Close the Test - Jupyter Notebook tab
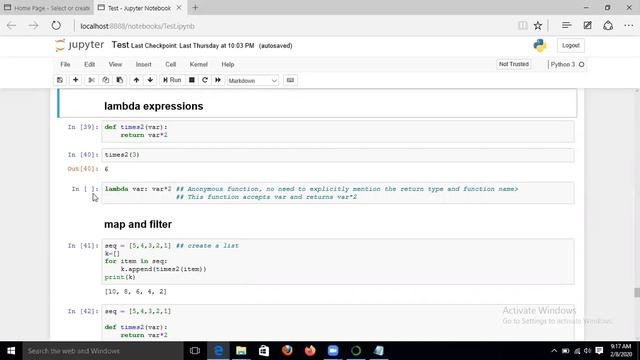 (x=179, y=8)
